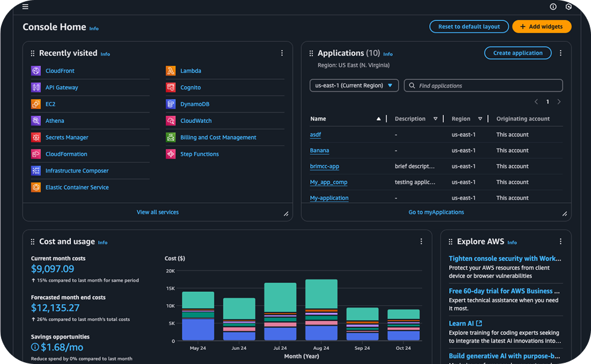Open the Lambda service icon
This screenshot has height=364, width=591.
tap(171, 71)
